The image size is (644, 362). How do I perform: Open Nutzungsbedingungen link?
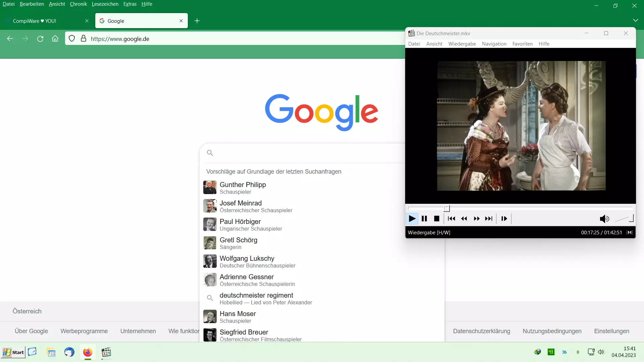[x=552, y=331]
